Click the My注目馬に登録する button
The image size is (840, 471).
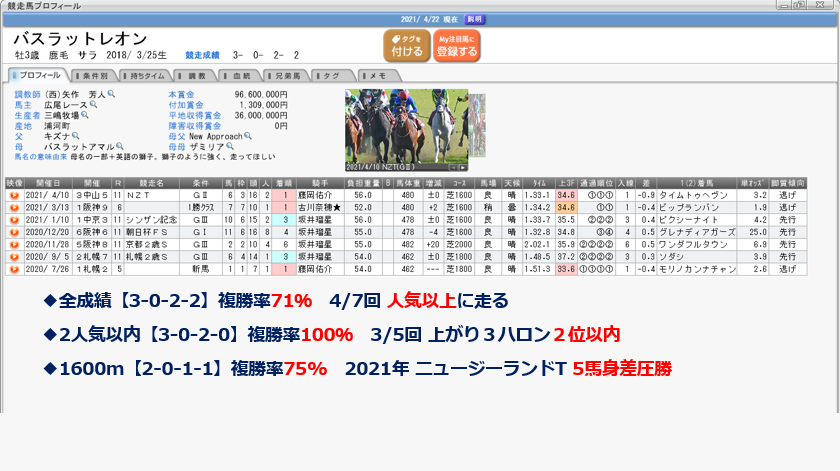456,46
